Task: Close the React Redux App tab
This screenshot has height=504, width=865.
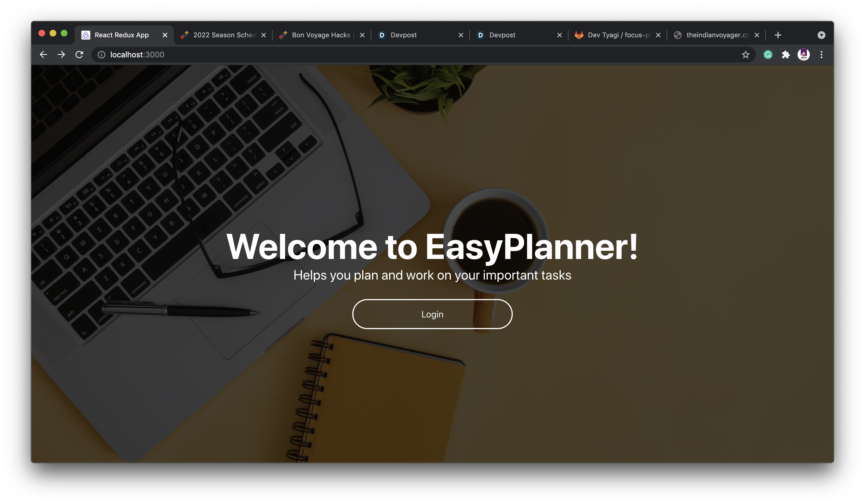Action: (165, 35)
